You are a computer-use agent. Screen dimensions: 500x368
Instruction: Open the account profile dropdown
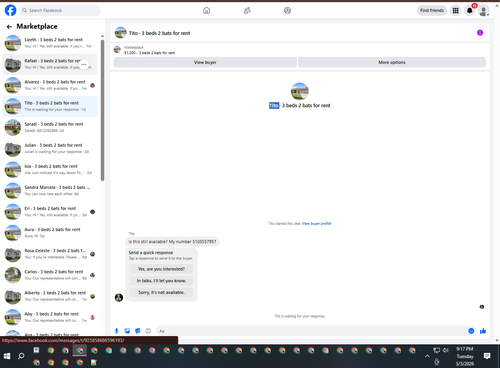(x=484, y=11)
